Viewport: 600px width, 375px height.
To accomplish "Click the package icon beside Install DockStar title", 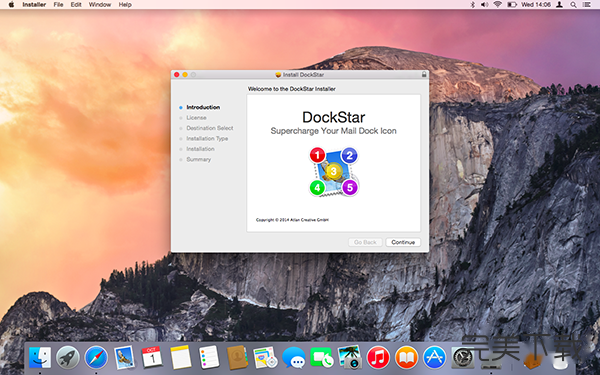I will click(278, 75).
